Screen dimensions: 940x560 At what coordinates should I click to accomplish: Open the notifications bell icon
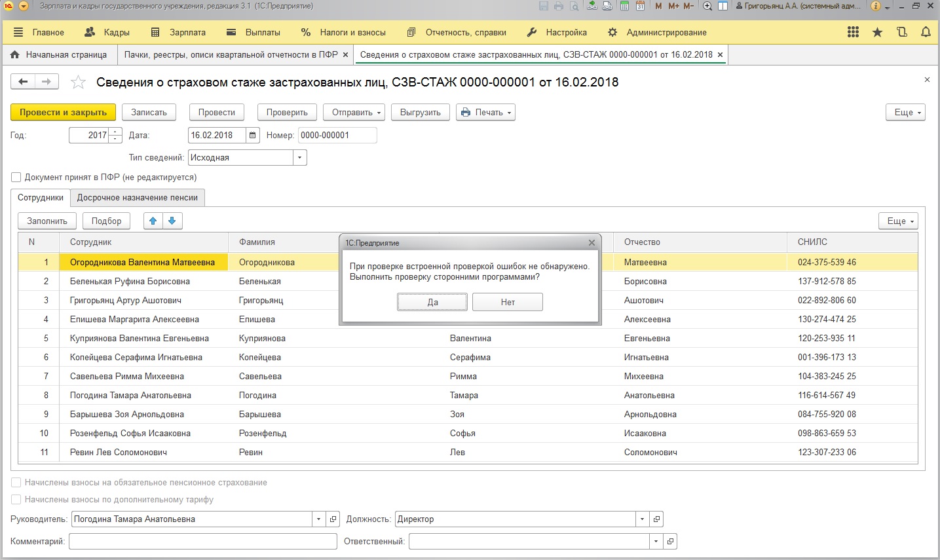coord(926,32)
